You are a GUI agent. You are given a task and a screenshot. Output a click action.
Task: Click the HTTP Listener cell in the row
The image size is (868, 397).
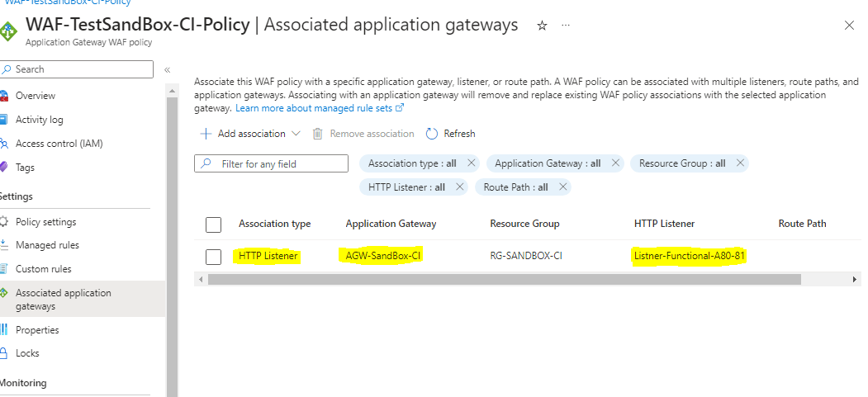point(268,256)
